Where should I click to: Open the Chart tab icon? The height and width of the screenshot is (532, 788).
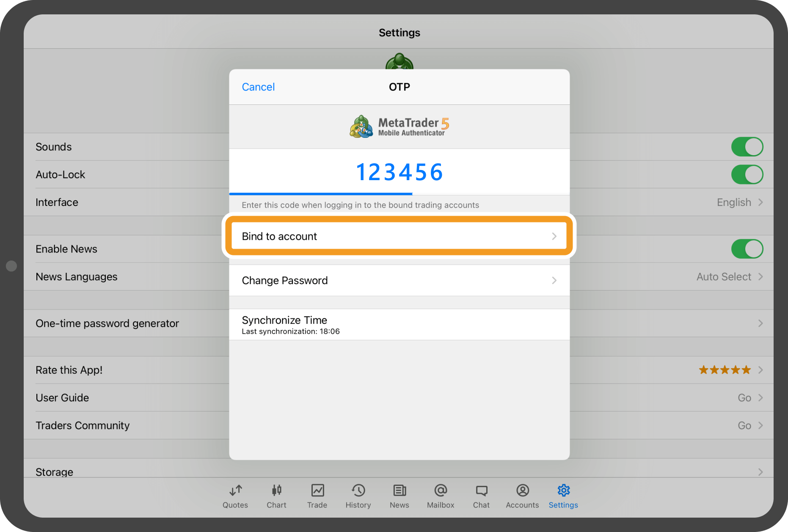(x=276, y=491)
